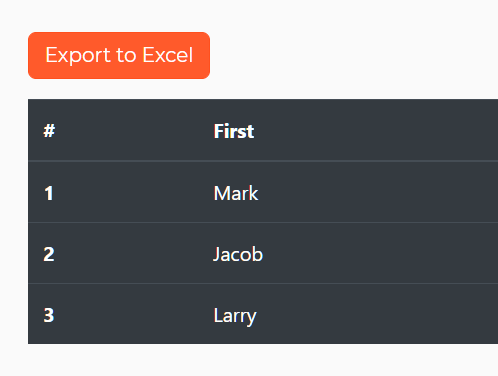
Task: Select the table row containing Mark
Action: (263, 192)
